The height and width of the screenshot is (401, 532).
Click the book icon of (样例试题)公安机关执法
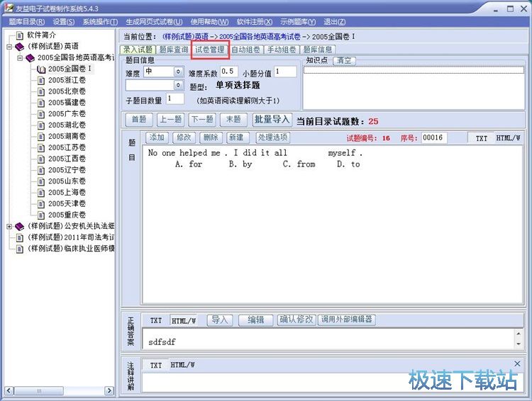pyautogui.click(x=19, y=227)
